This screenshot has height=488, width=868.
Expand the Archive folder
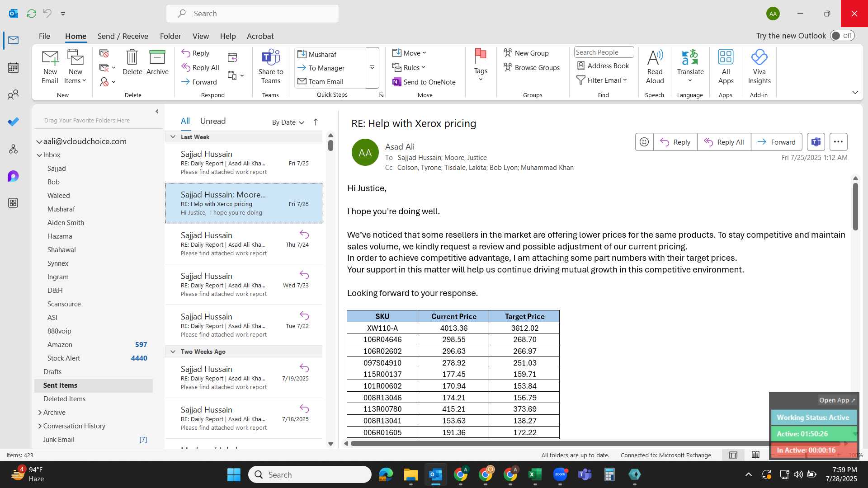click(40, 413)
